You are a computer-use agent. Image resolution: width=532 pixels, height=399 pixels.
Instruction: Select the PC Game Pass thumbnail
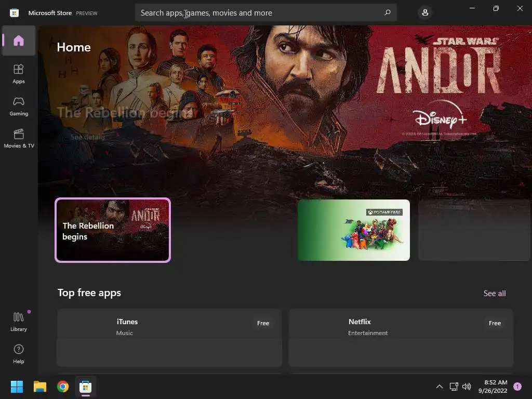tap(353, 230)
